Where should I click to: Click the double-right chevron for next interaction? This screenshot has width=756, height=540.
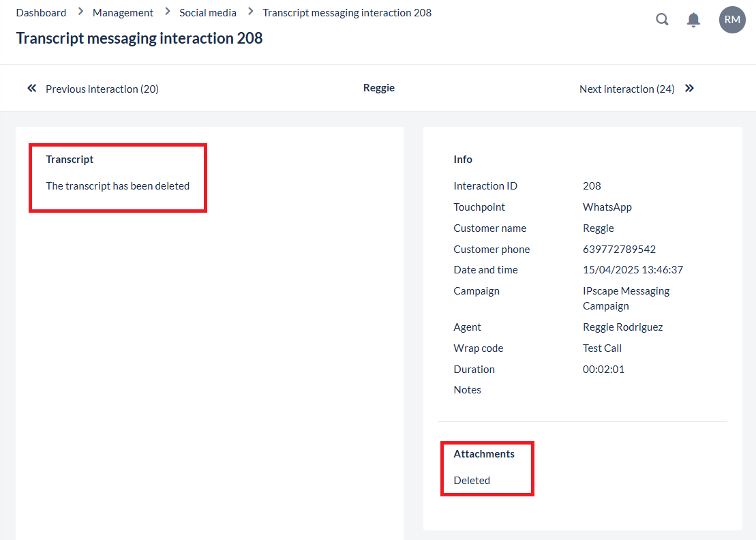tap(689, 89)
